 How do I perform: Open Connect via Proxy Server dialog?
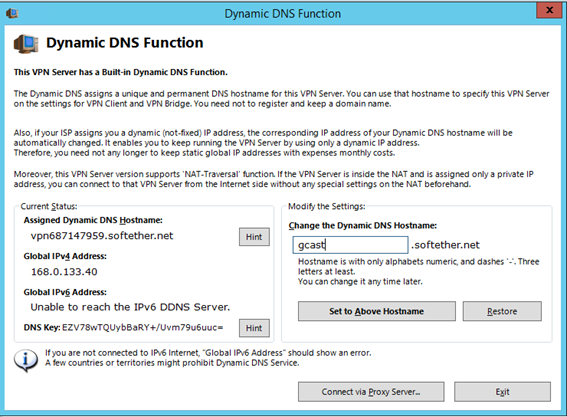371,392
